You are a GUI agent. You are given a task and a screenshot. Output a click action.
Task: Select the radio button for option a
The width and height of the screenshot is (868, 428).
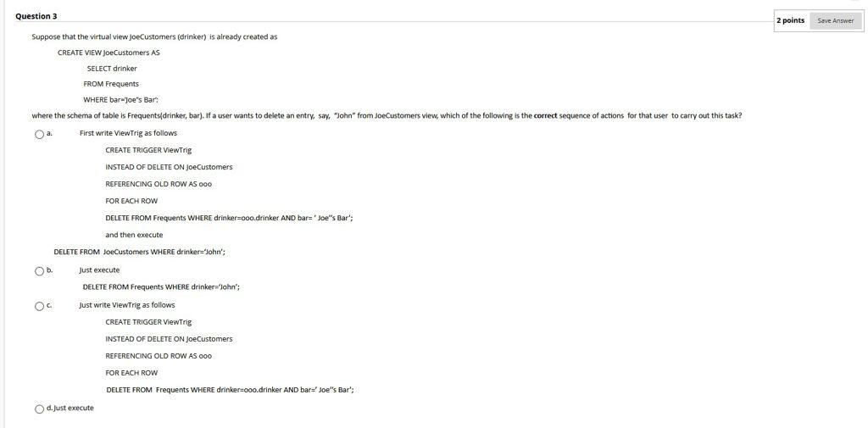[x=39, y=134]
